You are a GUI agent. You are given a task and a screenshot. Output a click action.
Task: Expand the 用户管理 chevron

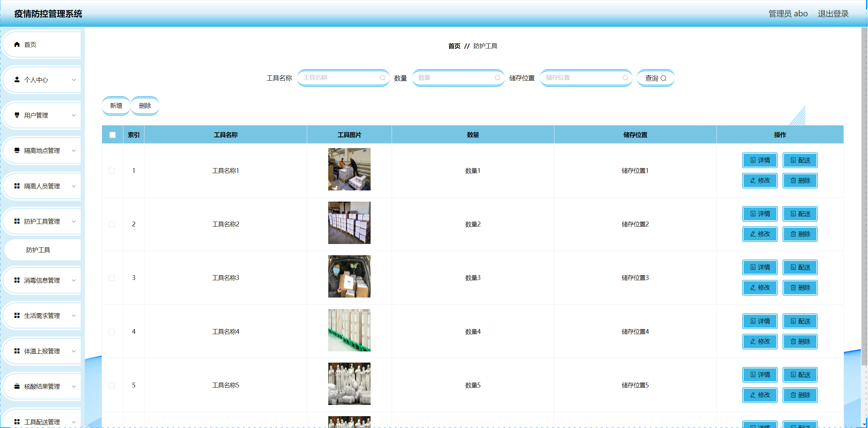pyautogui.click(x=74, y=115)
